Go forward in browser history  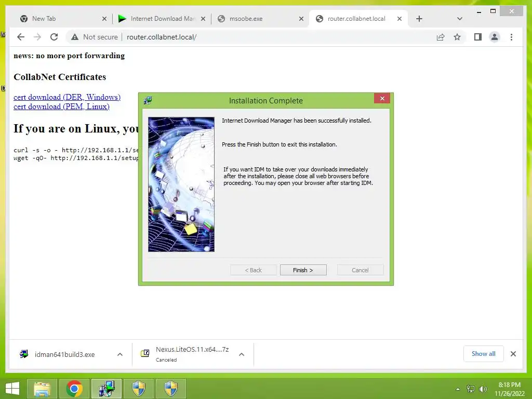click(x=37, y=37)
